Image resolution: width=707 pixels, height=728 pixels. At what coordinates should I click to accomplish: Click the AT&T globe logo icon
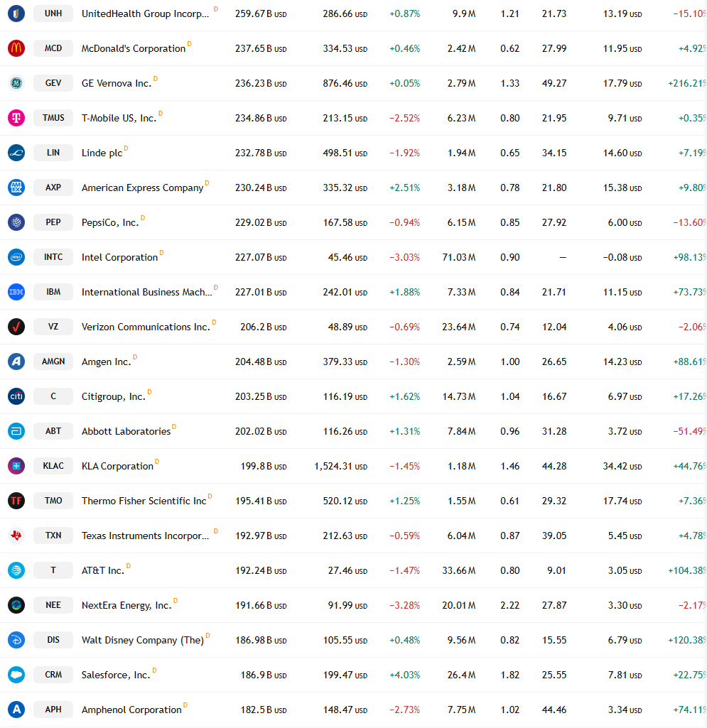16,570
